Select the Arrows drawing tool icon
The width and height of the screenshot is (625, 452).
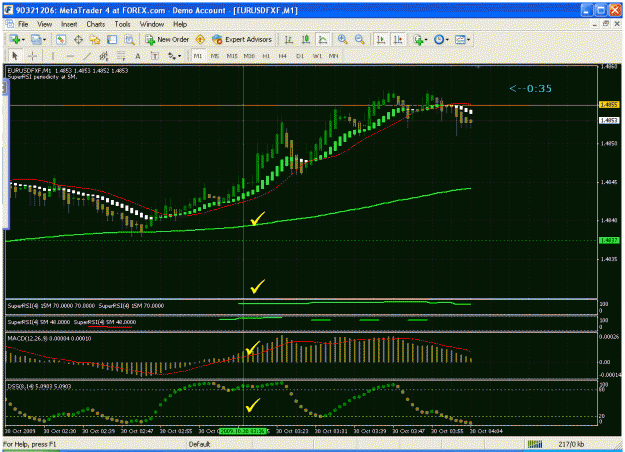pos(171,56)
